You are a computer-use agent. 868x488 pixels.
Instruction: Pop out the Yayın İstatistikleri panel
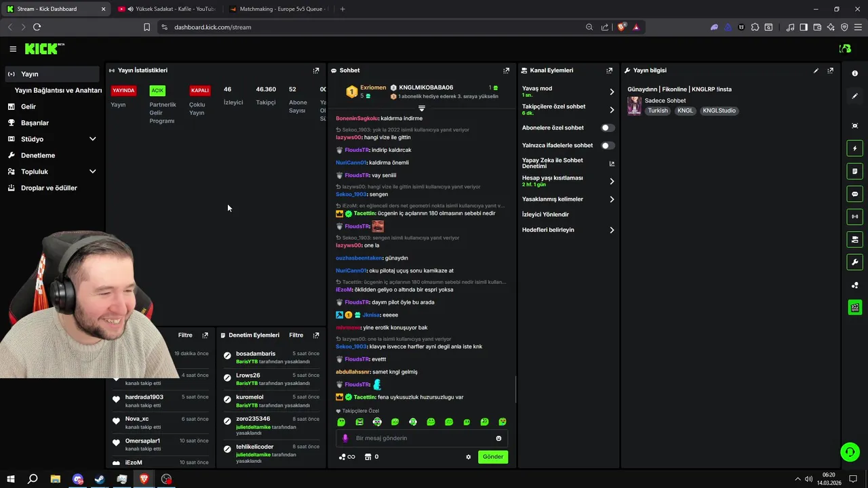click(316, 70)
